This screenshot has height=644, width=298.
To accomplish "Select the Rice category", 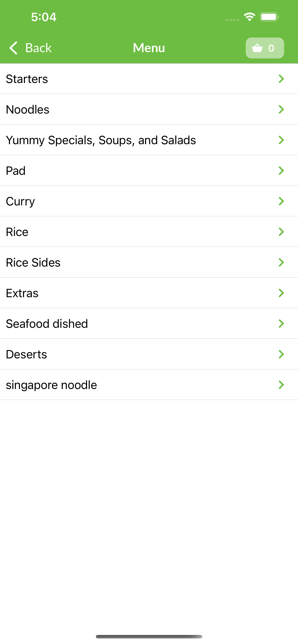I will click(149, 232).
